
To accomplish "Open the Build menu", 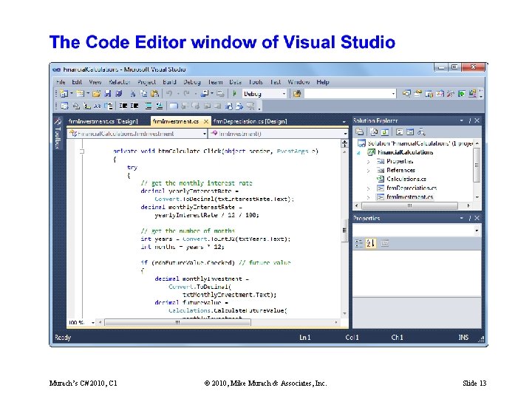I will (x=169, y=82).
